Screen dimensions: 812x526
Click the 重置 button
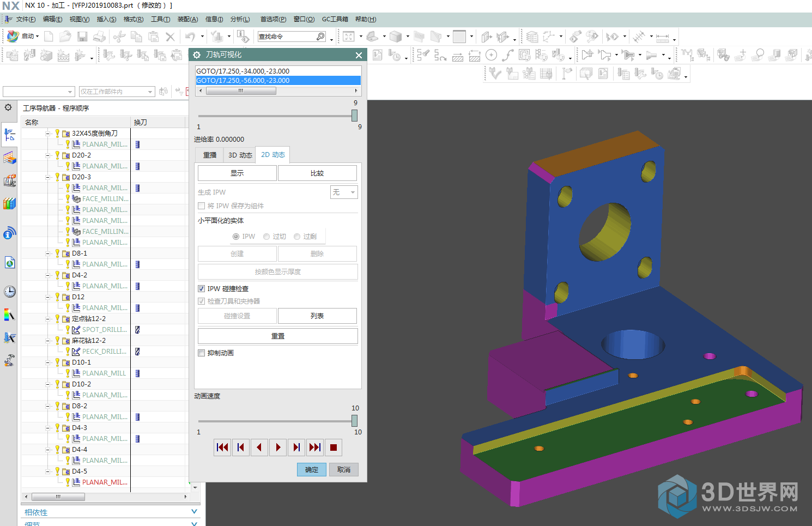[278, 336]
